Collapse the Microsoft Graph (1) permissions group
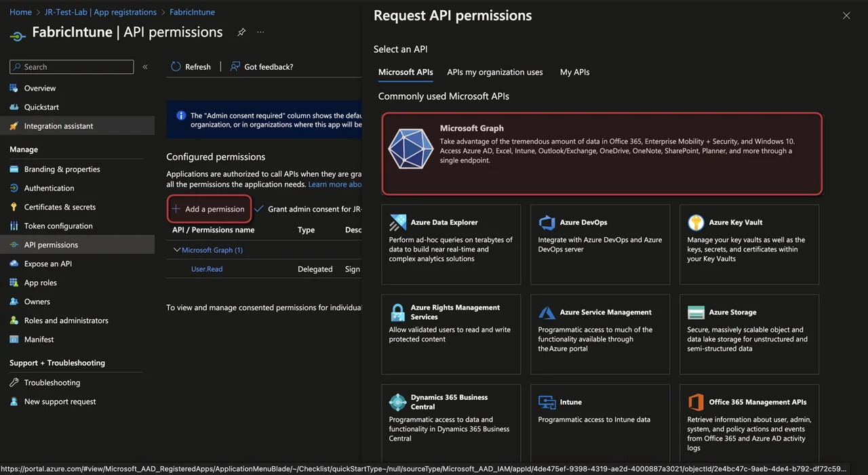This screenshot has width=868, height=475. [177, 250]
